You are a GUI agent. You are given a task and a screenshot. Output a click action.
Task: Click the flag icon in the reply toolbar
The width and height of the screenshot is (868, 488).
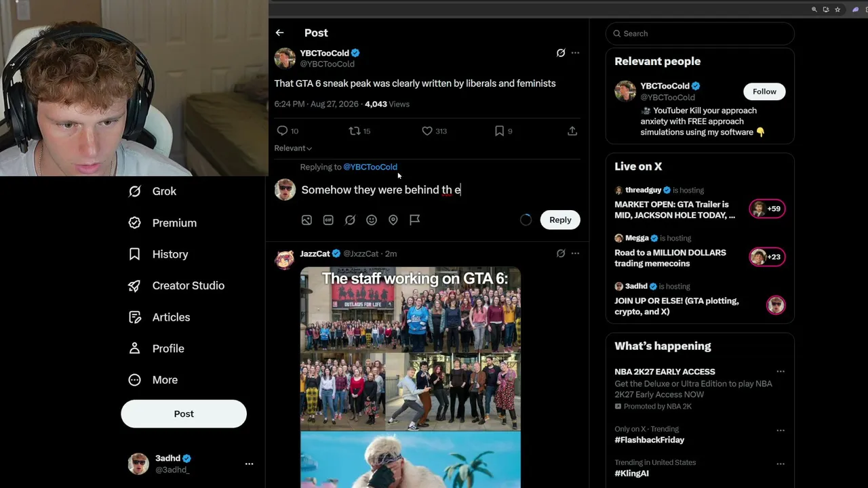coord(415,220)
